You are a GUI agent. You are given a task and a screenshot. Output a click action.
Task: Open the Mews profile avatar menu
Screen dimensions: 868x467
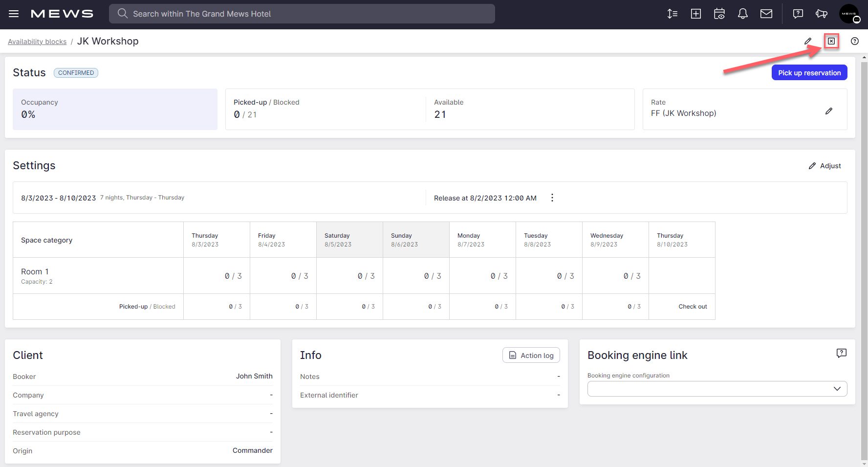pos(849,14)
